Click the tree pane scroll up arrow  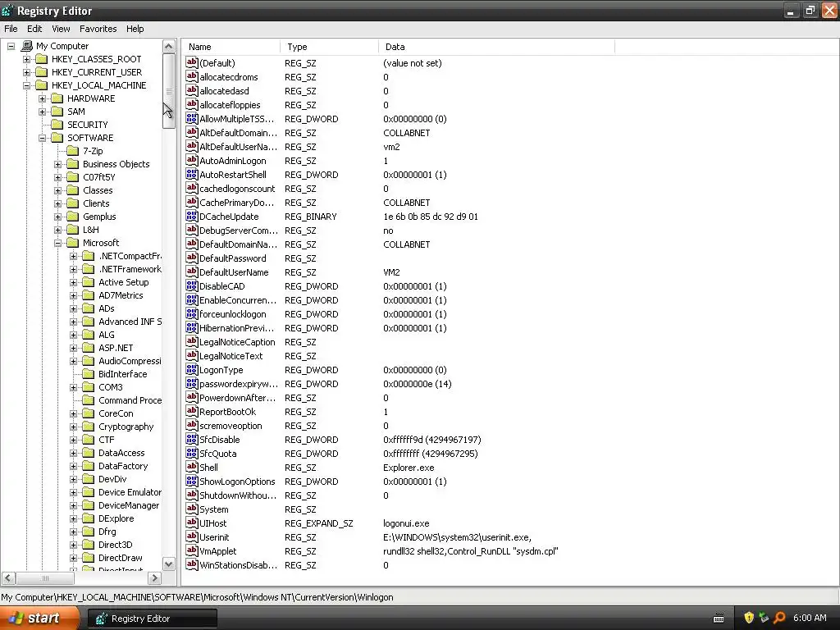click(169, 47)
